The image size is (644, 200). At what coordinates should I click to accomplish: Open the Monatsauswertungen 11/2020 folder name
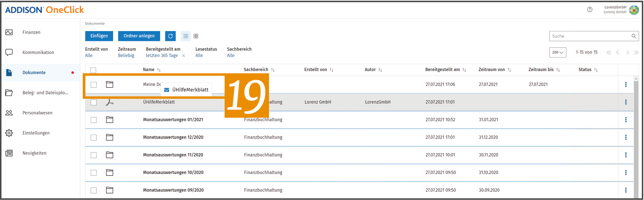point(173,155)
